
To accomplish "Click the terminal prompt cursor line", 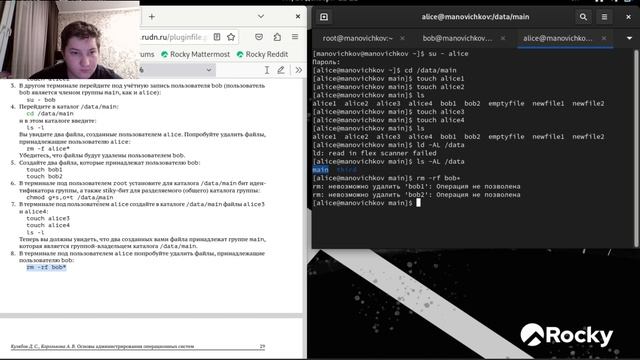I will (366, 203).
